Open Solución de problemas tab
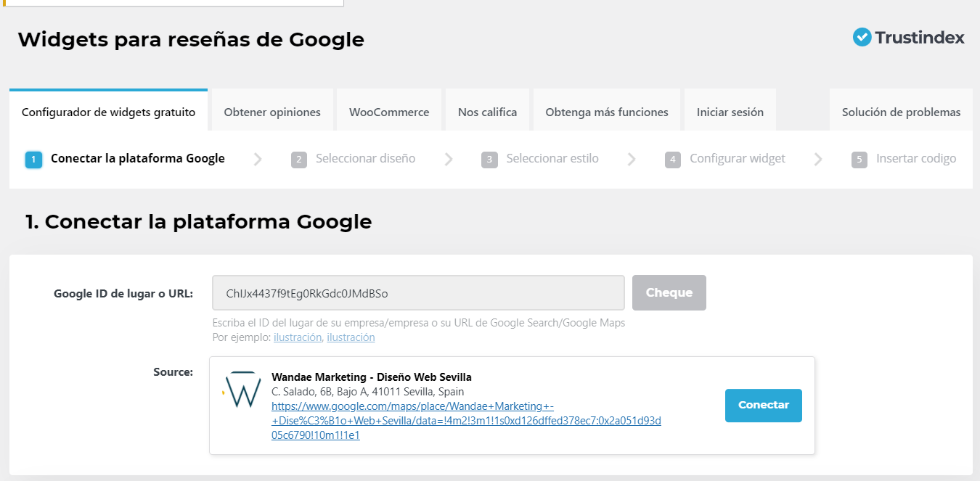The height and width of the screenshot is (481, 980). [901, 111]
